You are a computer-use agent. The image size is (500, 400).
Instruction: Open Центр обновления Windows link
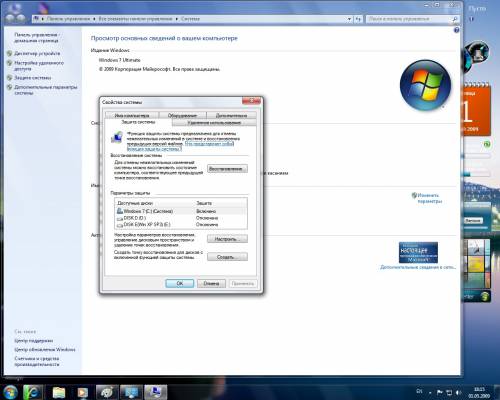(x=45, y=349)
